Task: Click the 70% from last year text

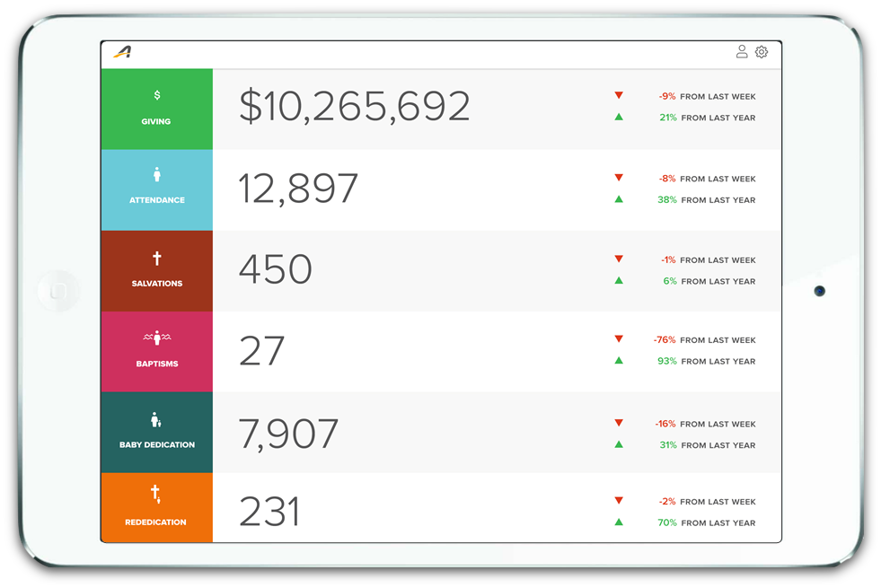Action: [x=706, y=522]
